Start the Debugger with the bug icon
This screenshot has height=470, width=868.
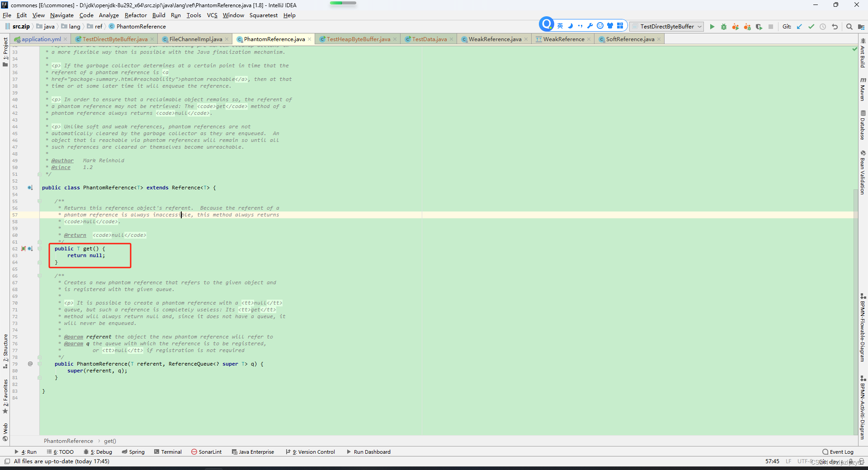click(724, 27)
